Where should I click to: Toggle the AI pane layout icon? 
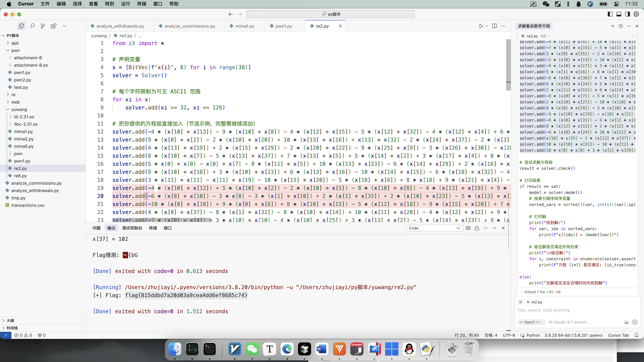628,14
